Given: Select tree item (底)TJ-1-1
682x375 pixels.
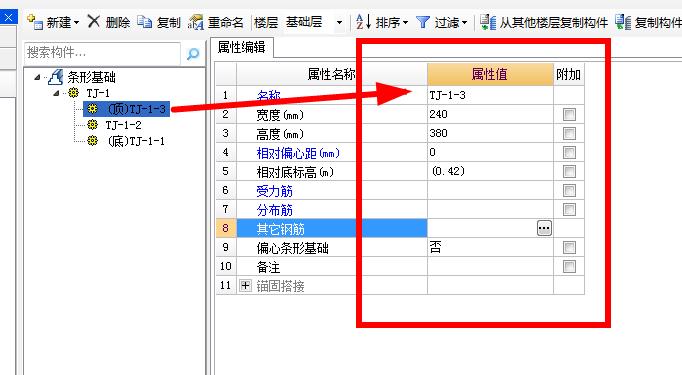Looking at the screenshot, I should point(136,141).
